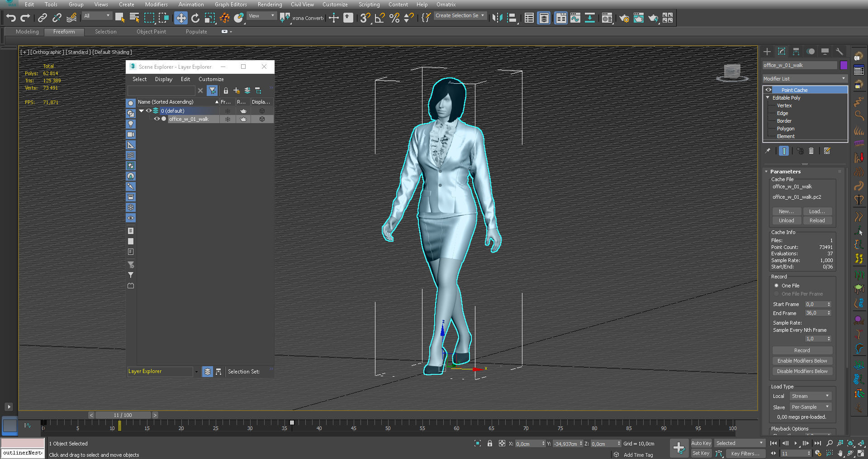Click the Redo arrow in main toolbar

[25, 18]
